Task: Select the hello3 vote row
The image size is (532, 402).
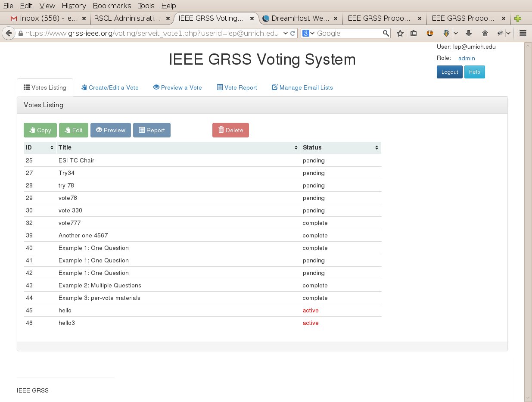Action: tap(202, 323)
